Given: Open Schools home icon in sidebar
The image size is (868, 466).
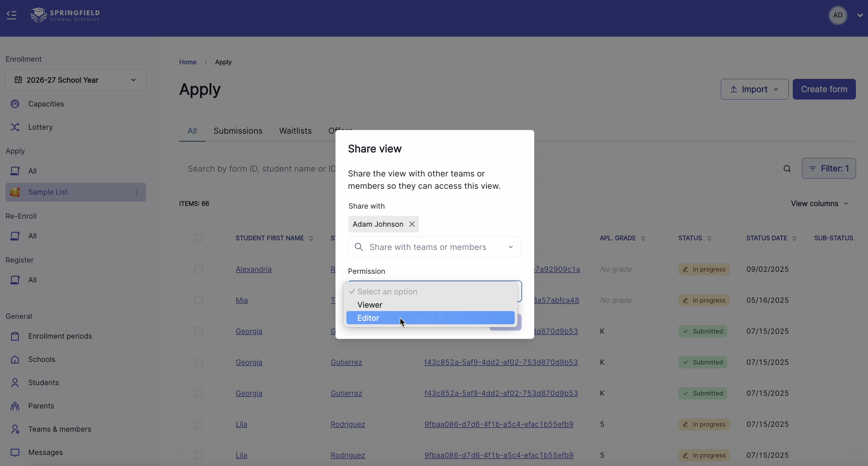Looking at the screenshot, I should 15,359.
